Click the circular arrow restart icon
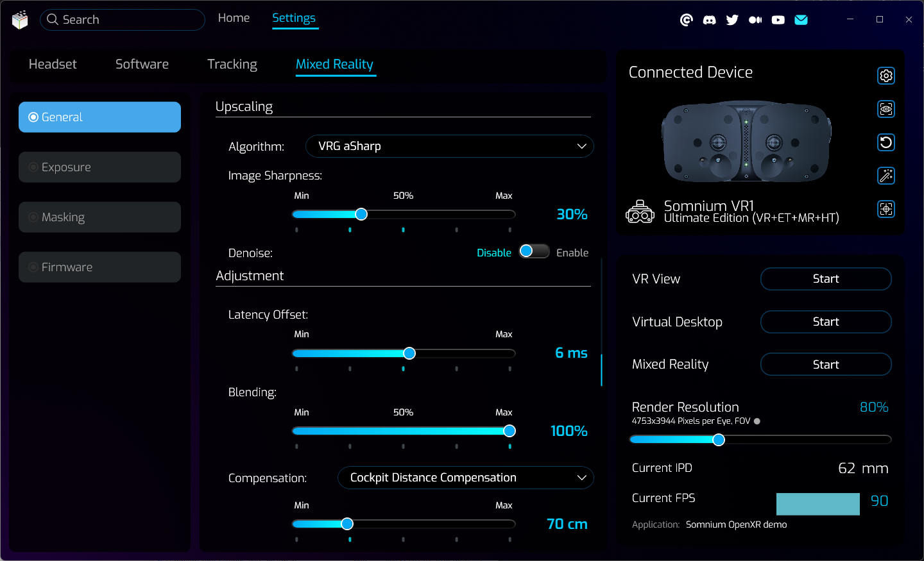 point(886,142)
